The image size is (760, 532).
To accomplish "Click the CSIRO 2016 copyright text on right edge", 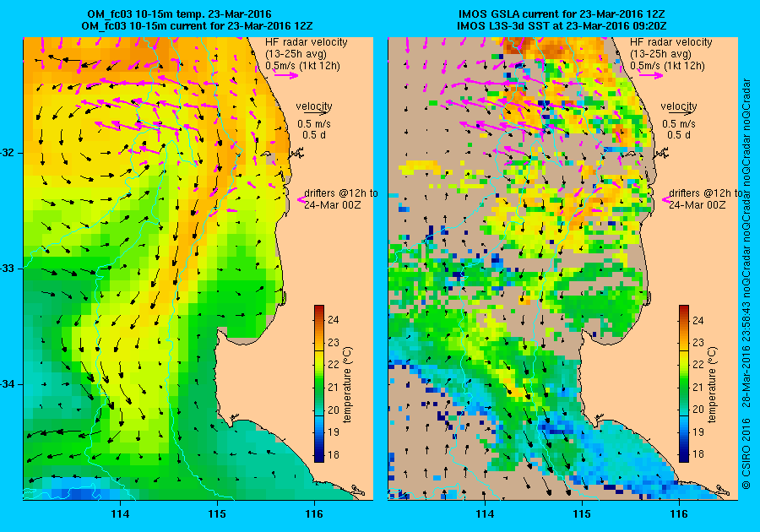I will [746, 283].
